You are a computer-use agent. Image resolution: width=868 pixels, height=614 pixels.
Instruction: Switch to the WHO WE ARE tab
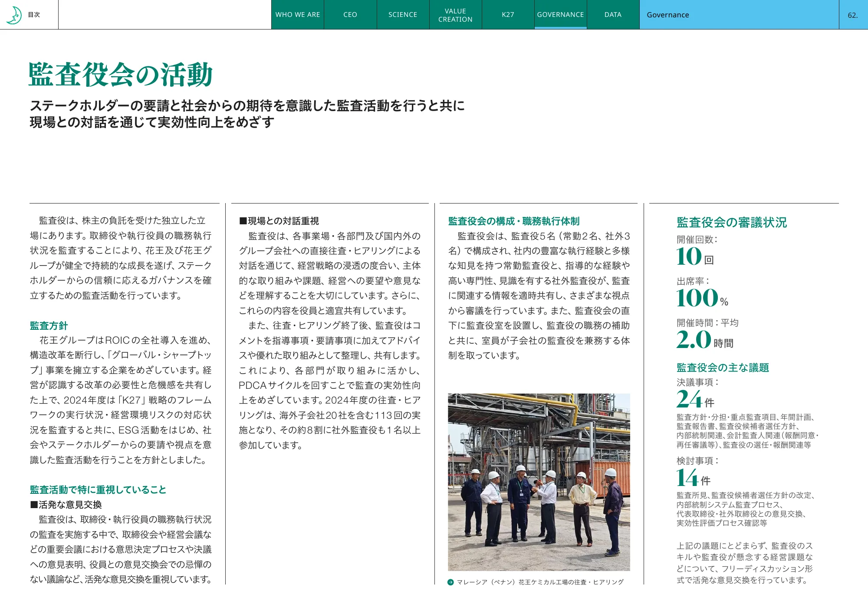tap(298, 14)
